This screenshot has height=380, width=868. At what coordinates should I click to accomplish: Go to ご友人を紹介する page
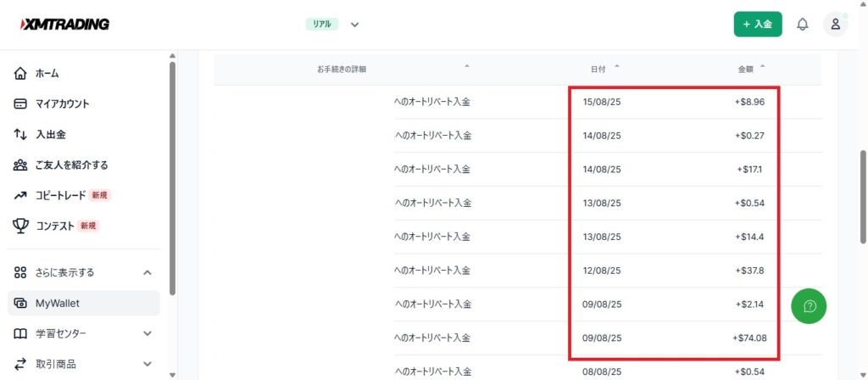(x=71, y=165)
